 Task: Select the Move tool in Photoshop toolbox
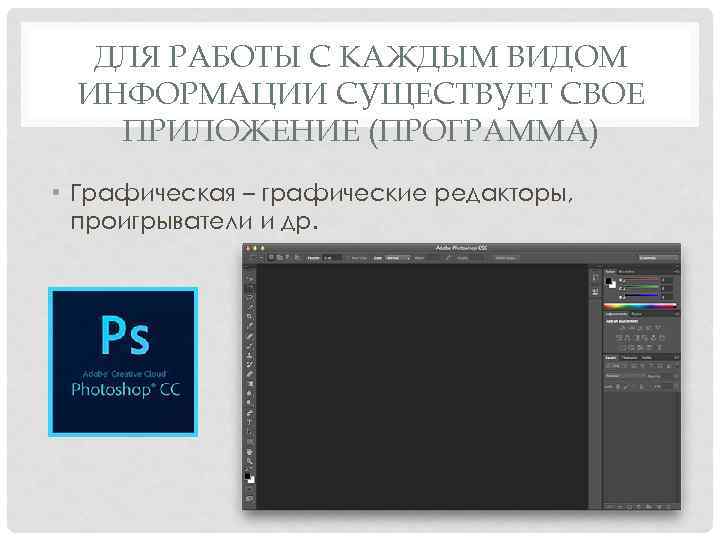251,279
